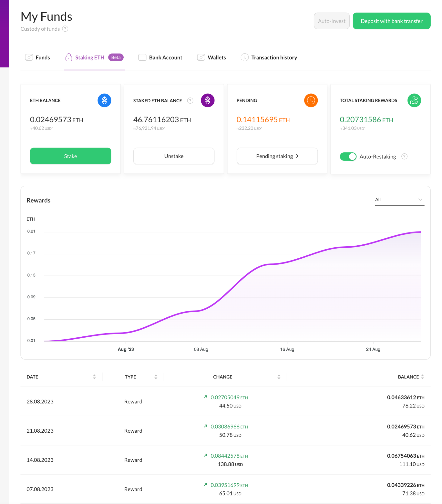The height and width of the screenshot is (504, 442).
Task: Click the 16 Aug chart axis marker
Action: click(287, 349)
